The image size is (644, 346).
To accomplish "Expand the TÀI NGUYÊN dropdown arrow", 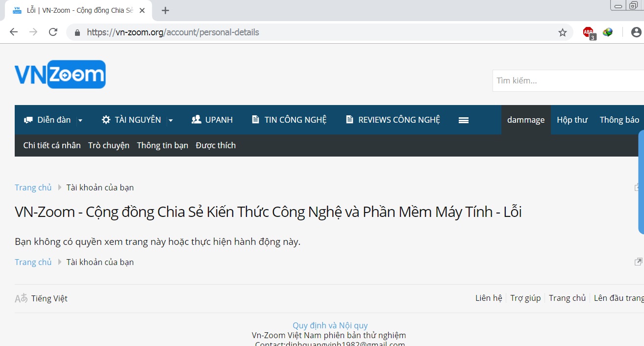I will 171,120.
